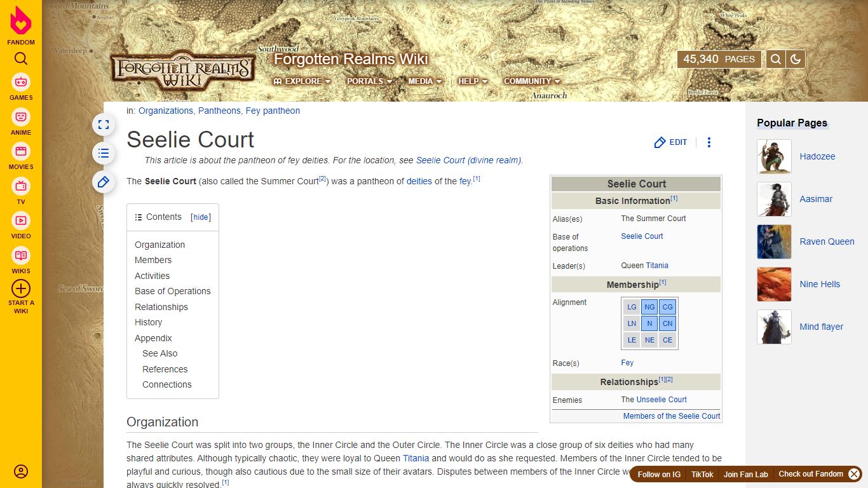868x488 pixels.
Task: Open the user profile icon
Action: click(x=21, y=471)
